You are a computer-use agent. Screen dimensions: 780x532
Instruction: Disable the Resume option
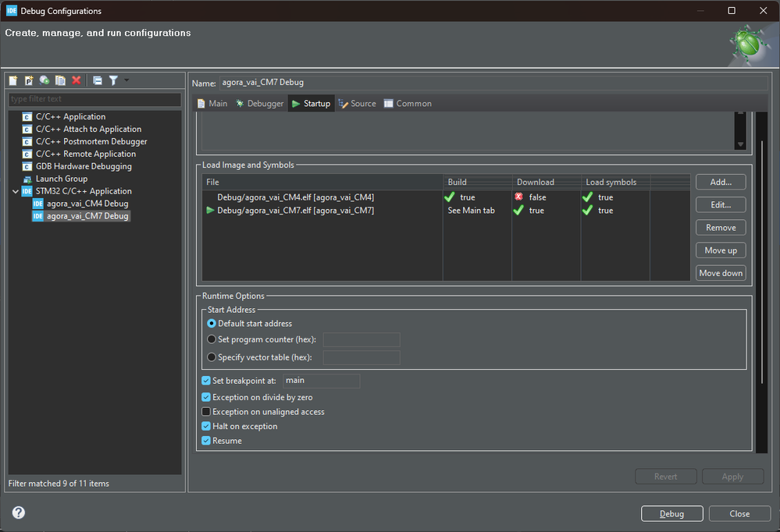coord(206,440)
